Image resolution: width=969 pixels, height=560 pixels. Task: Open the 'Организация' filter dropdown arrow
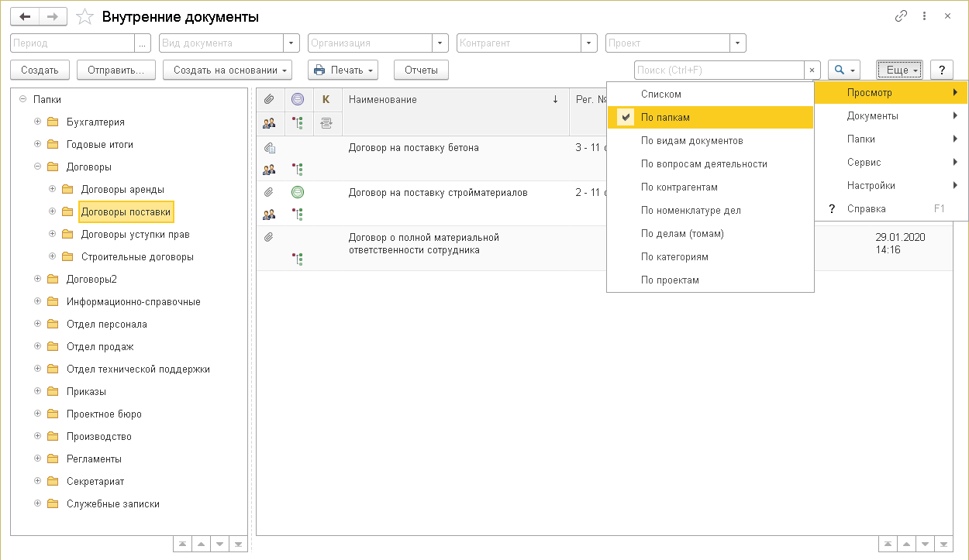[x=440, y=43]
